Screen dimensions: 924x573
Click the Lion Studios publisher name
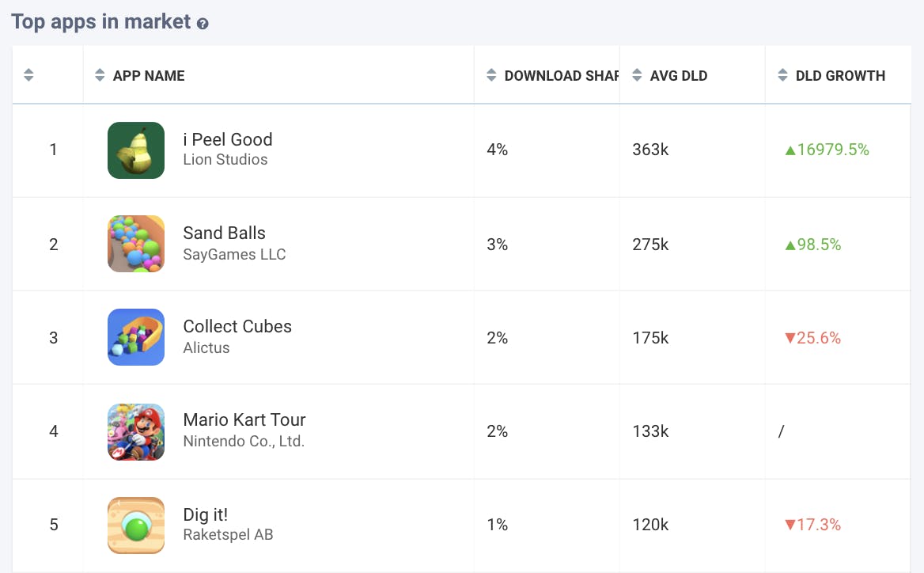point(225,160)
